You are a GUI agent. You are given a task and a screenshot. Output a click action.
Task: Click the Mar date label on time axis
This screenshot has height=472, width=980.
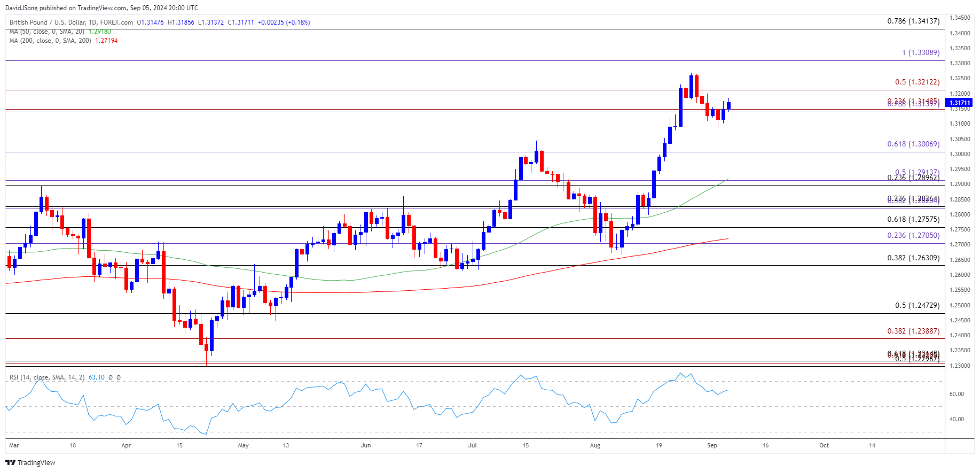tap(14, 445)
